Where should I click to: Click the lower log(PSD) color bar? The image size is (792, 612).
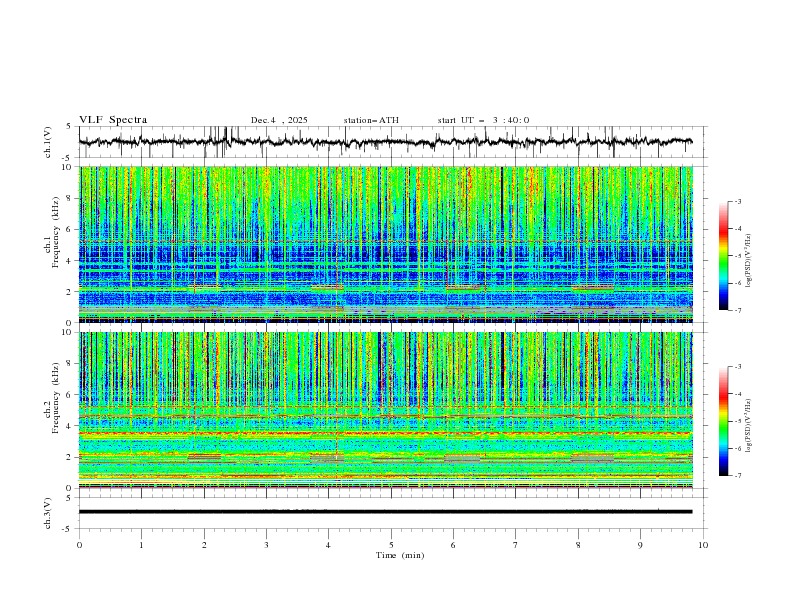(723, 420)
